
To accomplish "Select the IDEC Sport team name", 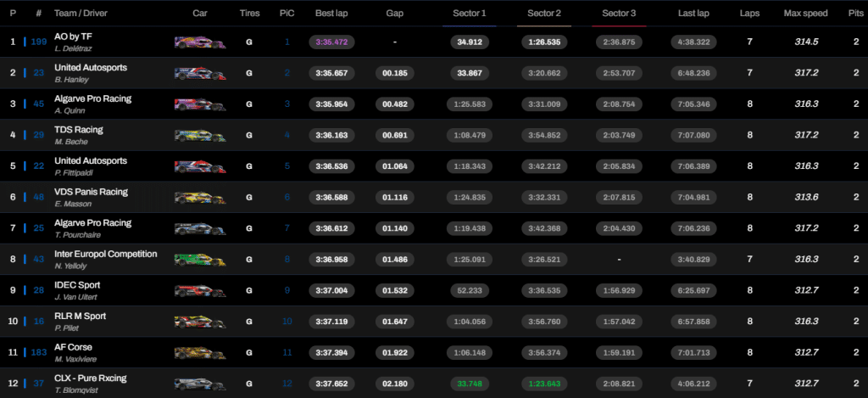I will [77, 285].
